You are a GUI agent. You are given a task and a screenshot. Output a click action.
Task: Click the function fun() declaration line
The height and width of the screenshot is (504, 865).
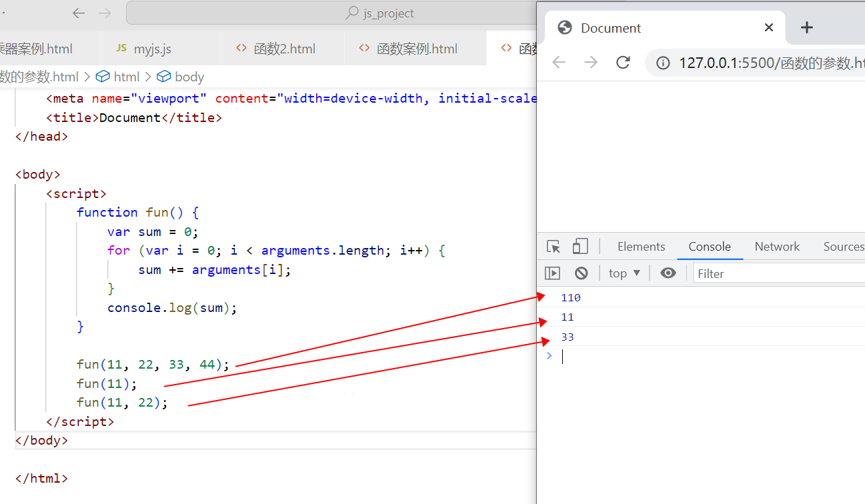pos(137,213)
